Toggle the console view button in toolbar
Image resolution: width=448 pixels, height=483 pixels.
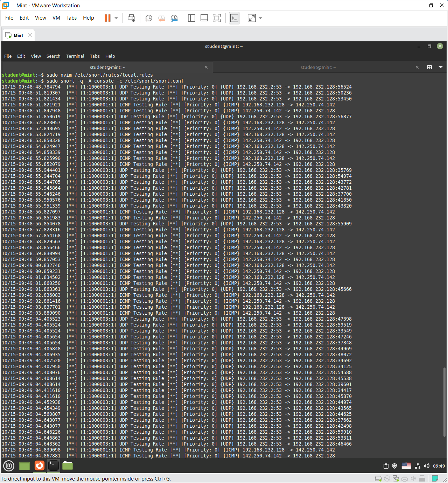pyautogui.click(x=234, y=18)
